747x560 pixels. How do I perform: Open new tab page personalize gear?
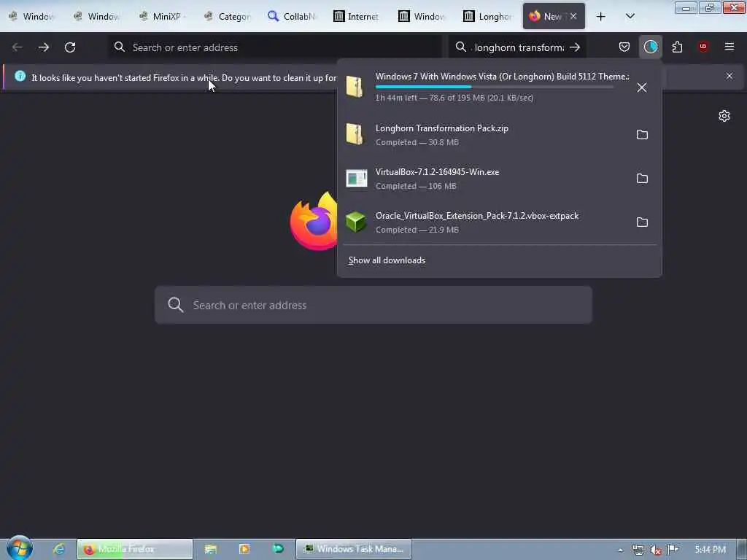pos(724,116)
